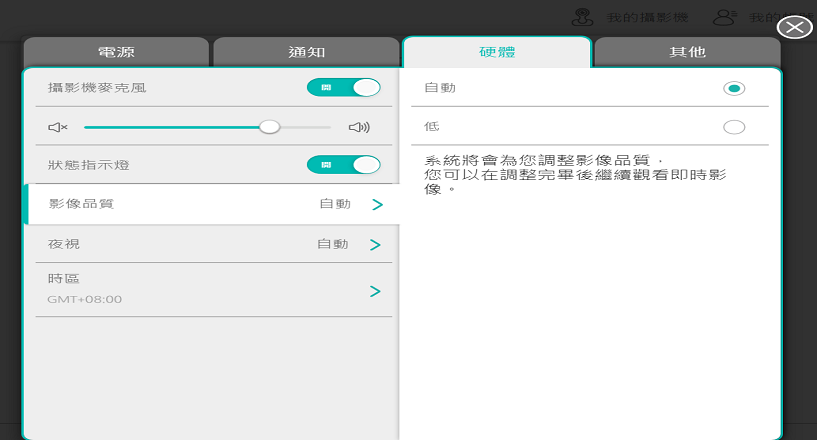
Task: Close the settings dialog with the X icon
Action: pyautogui.click(x=794, y=27)
